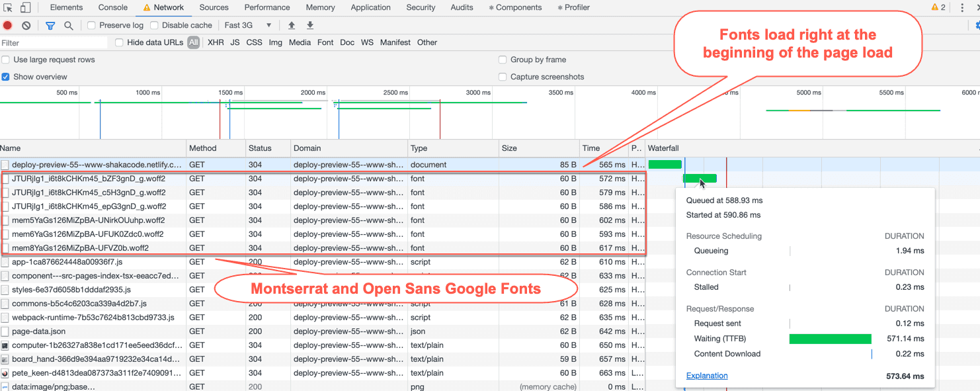
Task: Toggle the device toolbar icon
Action: 25,8
